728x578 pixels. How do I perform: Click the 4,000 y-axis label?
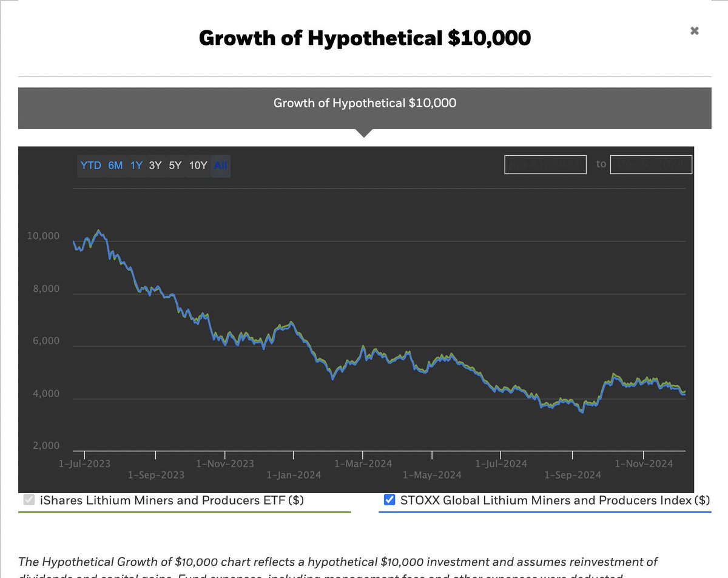pyautogui.click(x=46, y=394)
